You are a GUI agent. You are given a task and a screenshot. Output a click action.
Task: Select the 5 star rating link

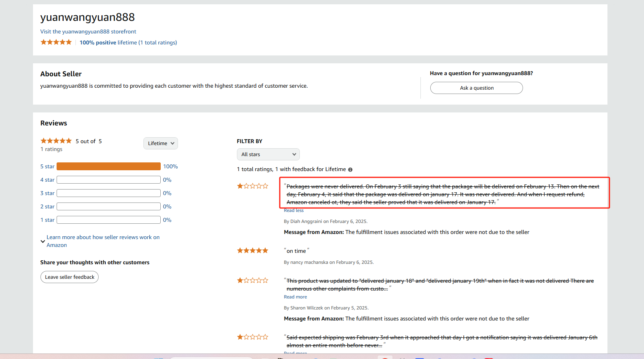(x=47, y=166)
